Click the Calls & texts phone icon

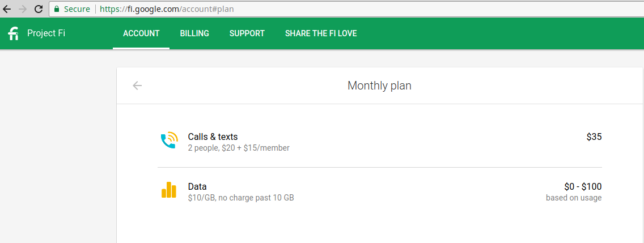pyautogui.click(x=169, y=140)
